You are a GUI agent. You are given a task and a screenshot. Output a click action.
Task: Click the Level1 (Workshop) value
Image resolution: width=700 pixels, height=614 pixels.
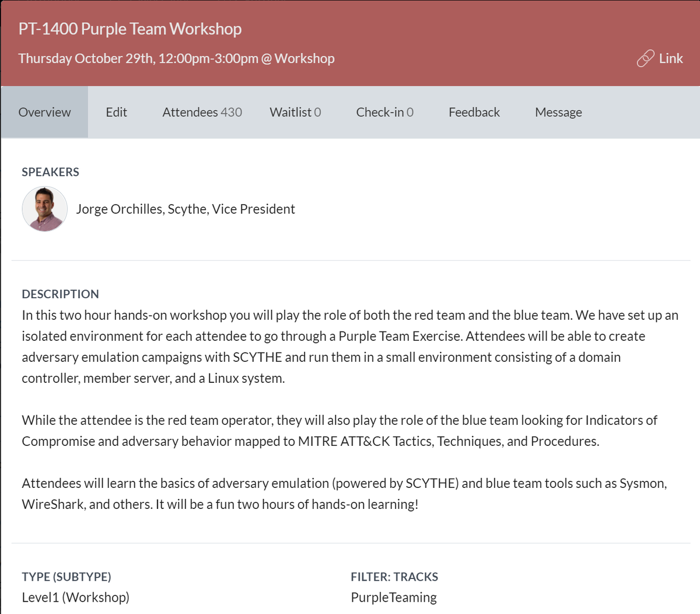pos(75,598)
